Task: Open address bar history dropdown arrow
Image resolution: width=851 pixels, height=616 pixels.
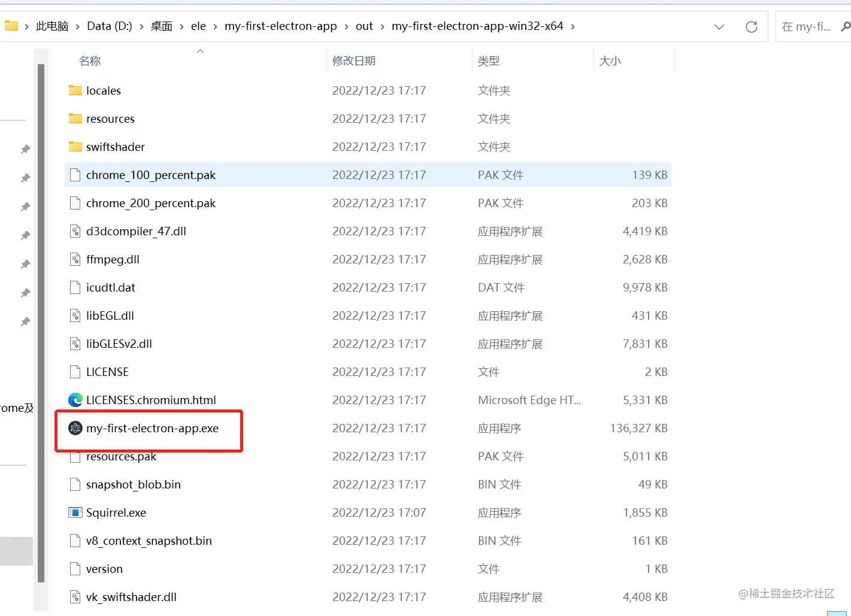Action: [719, 26]
